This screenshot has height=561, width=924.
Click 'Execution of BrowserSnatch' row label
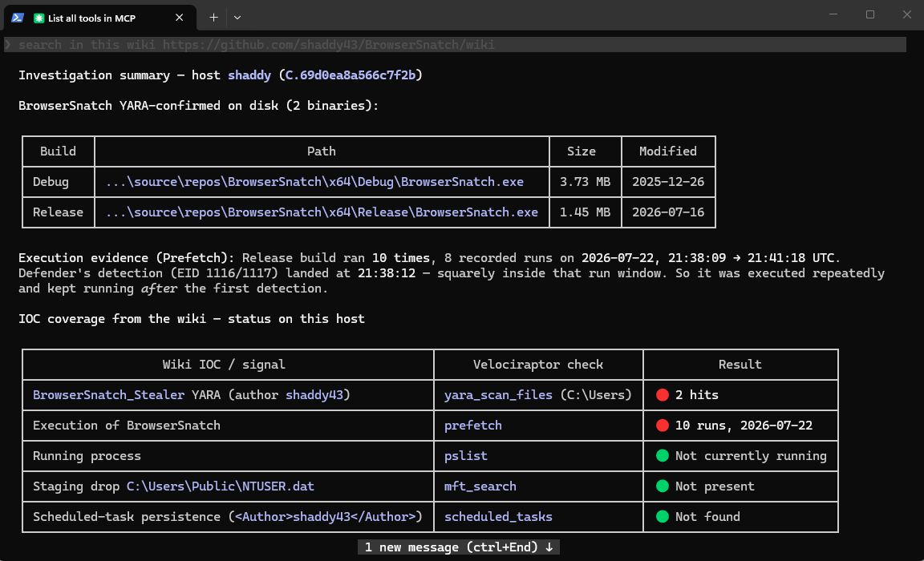(x=127, y=426)
